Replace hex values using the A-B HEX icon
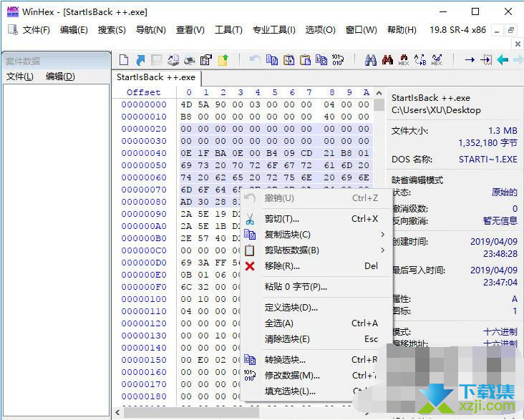Image resolution: width=524 pixels, height=420 pixels. [x=437, y=60]
